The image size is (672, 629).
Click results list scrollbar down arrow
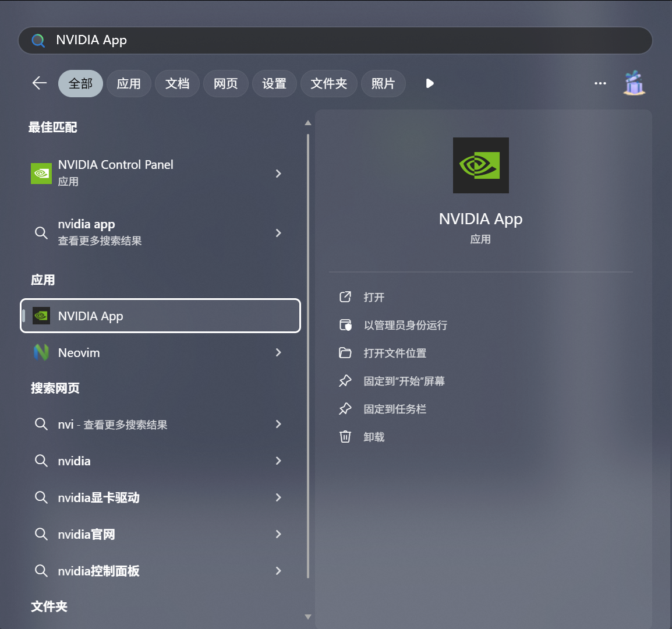point(307,617)
